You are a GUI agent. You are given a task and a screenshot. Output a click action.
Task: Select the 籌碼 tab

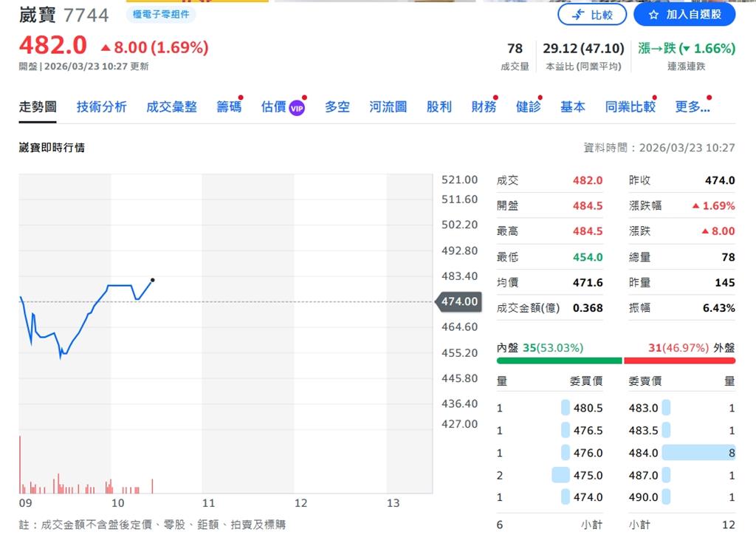click(229, 106)
